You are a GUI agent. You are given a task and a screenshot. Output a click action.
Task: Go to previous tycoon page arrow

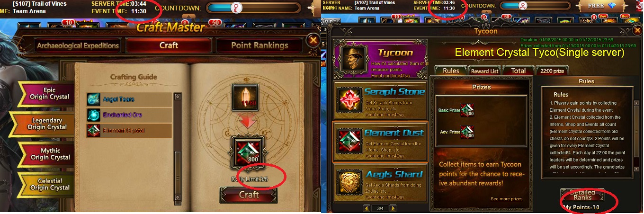367,208
